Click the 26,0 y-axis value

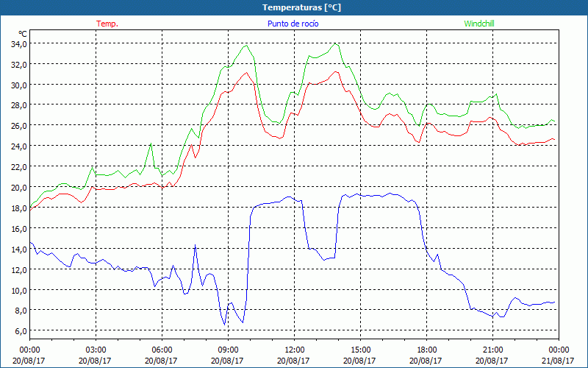19,125
